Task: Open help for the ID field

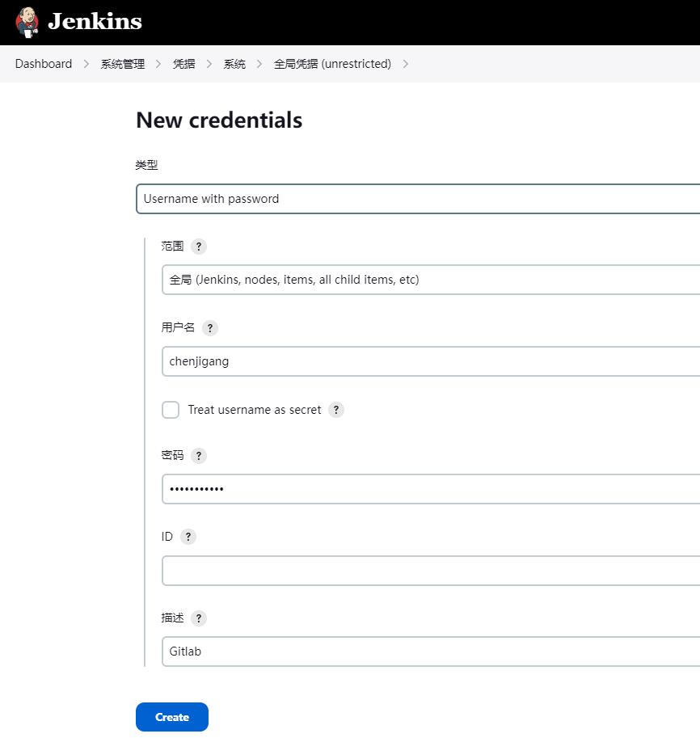Action: (x=188, y=537)
